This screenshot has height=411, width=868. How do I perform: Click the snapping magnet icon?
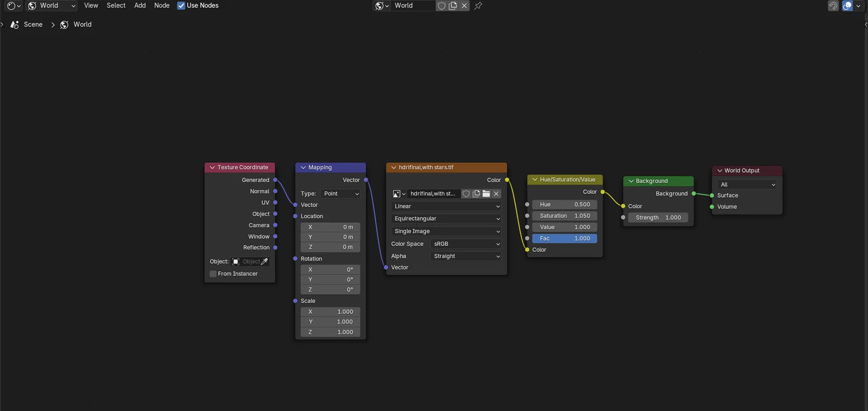point(833,6)
